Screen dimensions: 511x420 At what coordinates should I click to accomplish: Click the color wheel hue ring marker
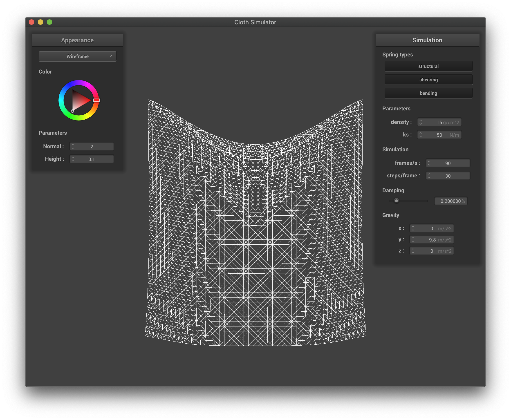tap(96, 100)
